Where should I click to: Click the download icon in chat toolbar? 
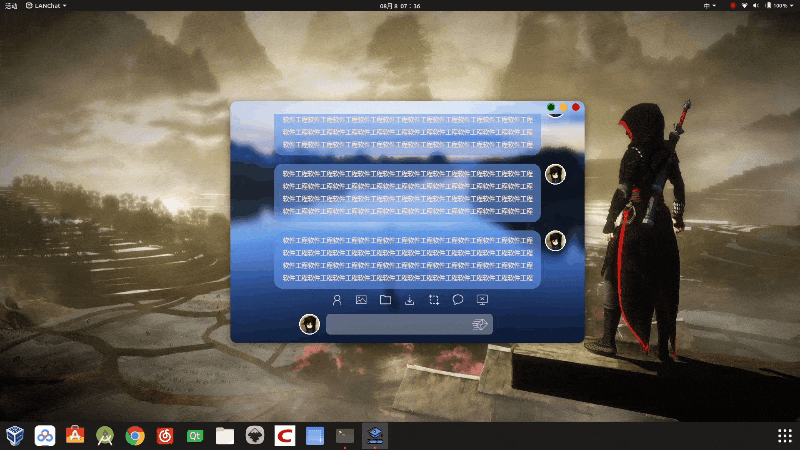(x=409, y=300)
